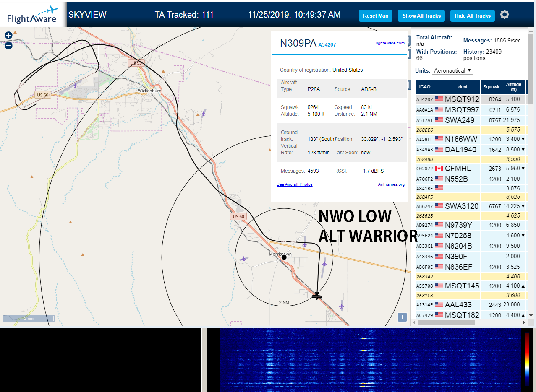Open the Units dropdown set to Aeronautical

point(452,70)
